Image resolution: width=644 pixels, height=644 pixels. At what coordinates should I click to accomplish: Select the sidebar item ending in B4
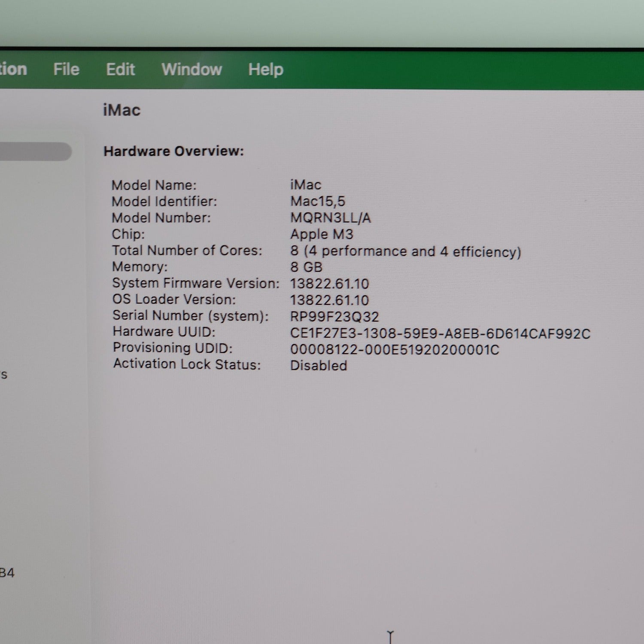click(7, 573)
